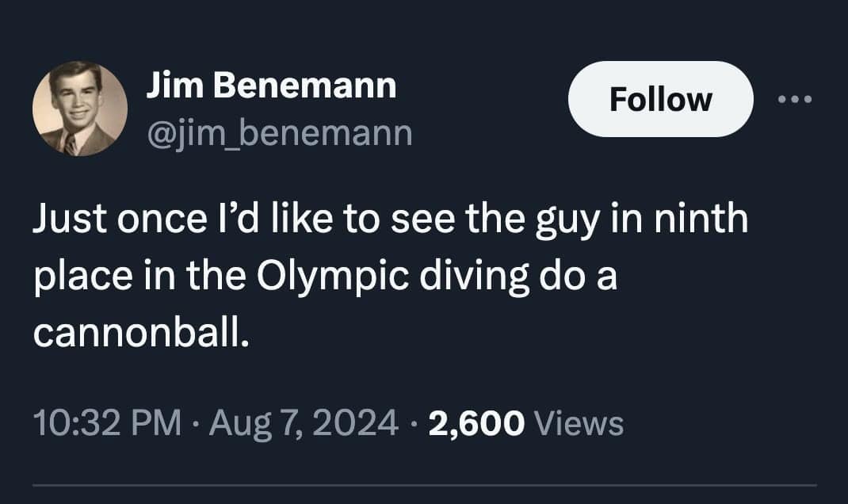Click the word diving in the tweet
The width and height of the screenshot is (848, 504).
469,277
